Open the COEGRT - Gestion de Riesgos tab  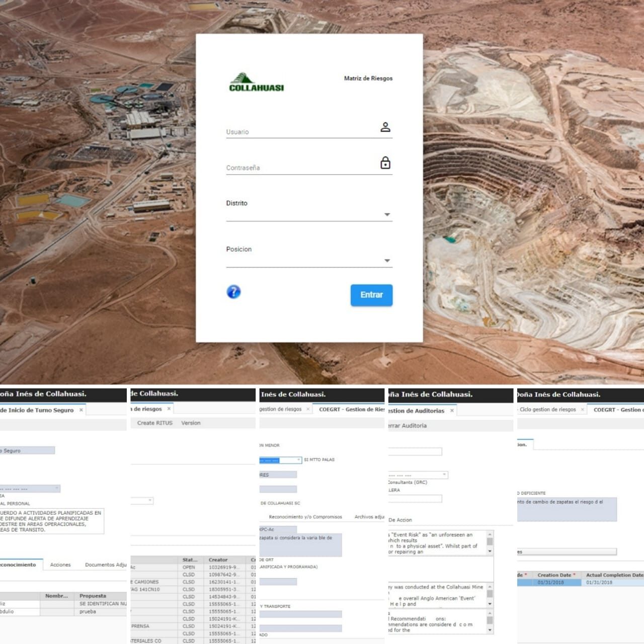351,410
